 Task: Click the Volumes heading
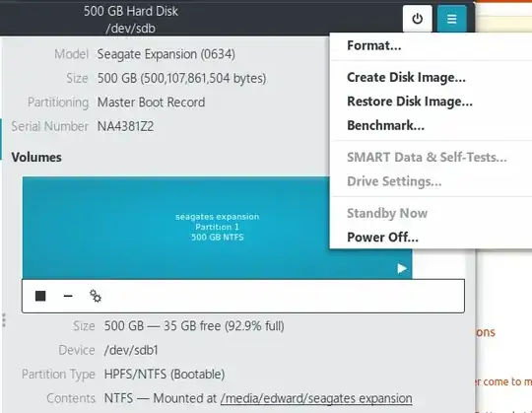pyautogui.click(x=36, y=158)
